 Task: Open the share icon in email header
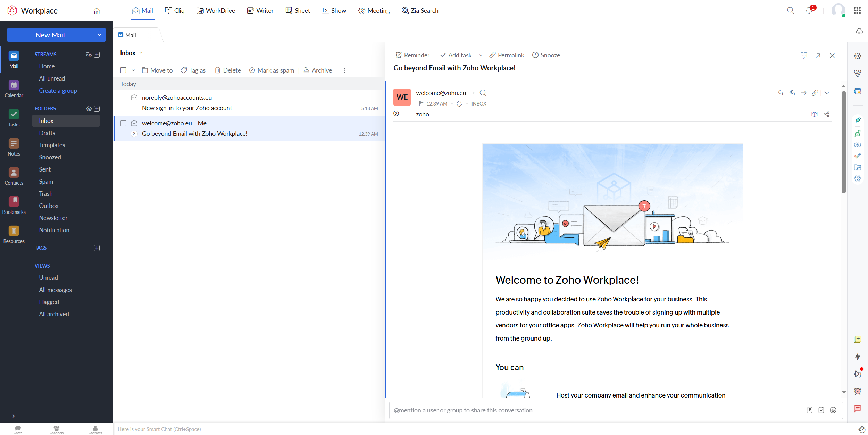(826, 114)
